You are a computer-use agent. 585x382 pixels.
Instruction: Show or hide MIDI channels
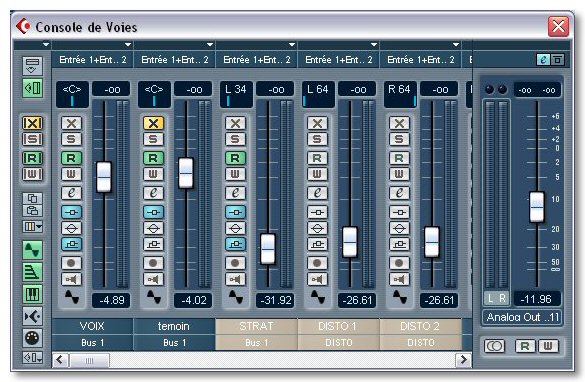pyautogui.click(x=32, y=338)
